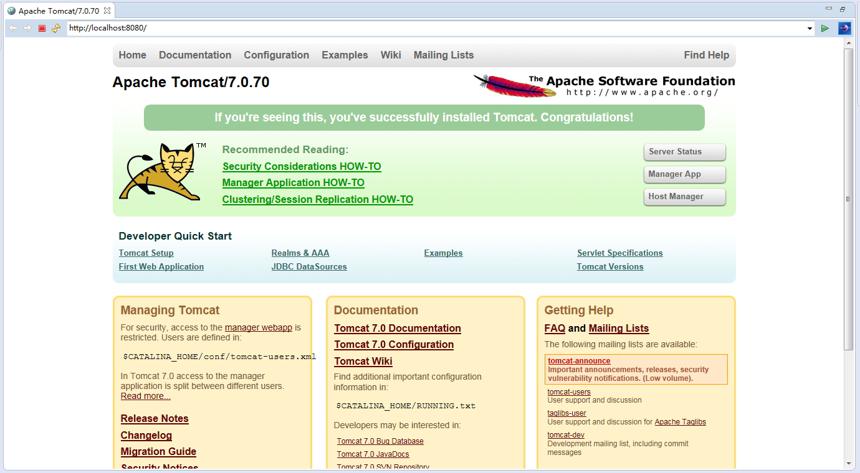Viewport: 860px width, 473px height.
Task: Click the browser forward arrow icon
Action: 27,28
